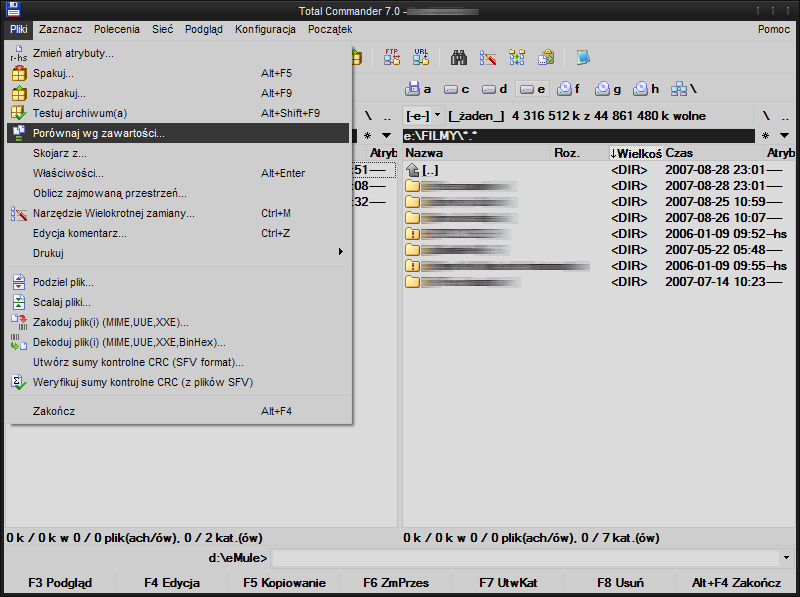Switch to optical drive g

point(608,89)
